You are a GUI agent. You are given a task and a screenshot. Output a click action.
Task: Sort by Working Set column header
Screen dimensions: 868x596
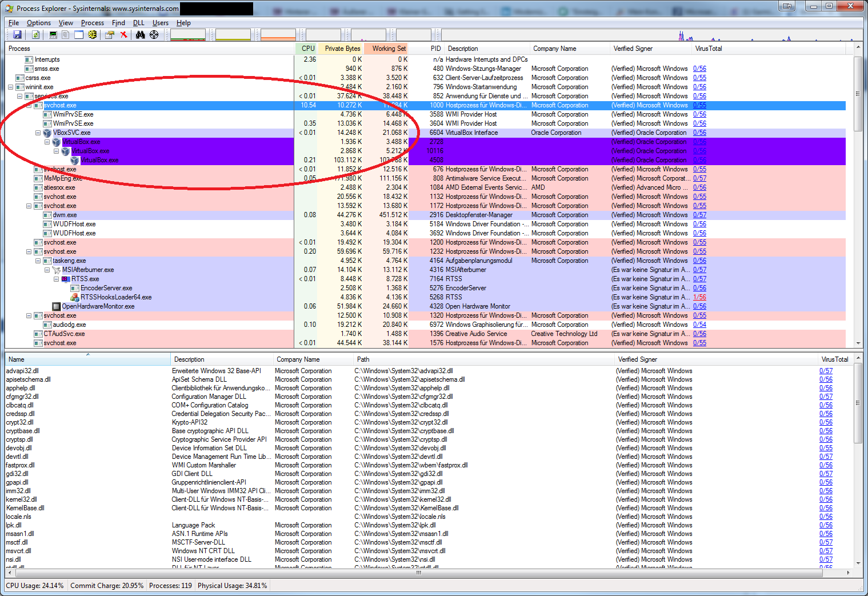coord(387,49)
